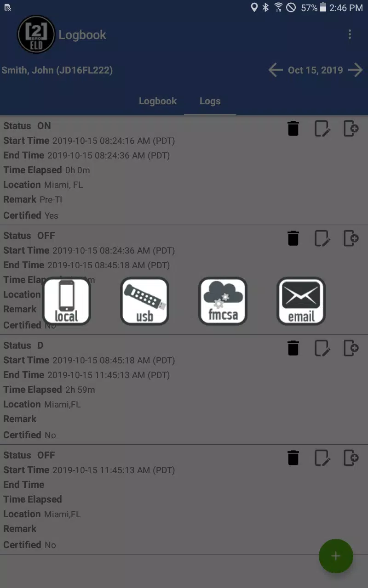This screenshot has height=588, width=368.
Task: Copy the ON status log entry
Action: pos(351,129)
